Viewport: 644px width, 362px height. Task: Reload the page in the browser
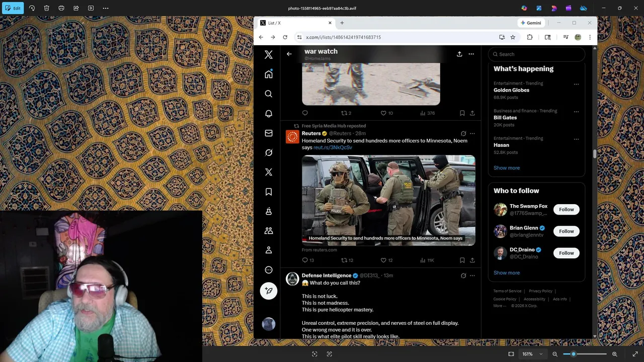(285, 37)
